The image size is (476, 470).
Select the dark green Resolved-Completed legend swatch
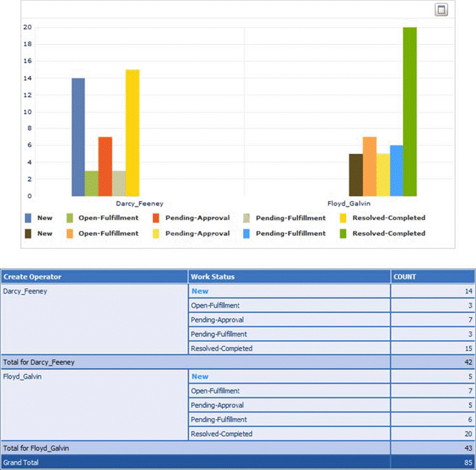(x=343, y=234)
